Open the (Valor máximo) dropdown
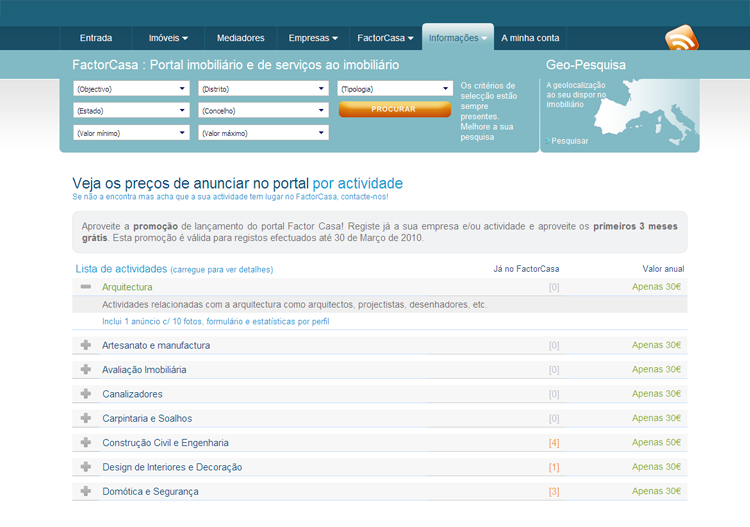The height and width of the screenshot is (527, 750). (x=263, y=133)
